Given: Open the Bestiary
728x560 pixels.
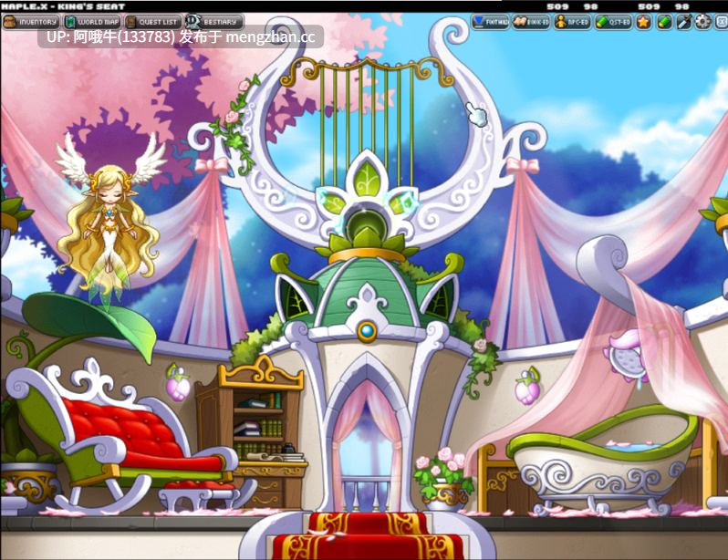Looking at the screenshot, I should (x=213, y=22).
